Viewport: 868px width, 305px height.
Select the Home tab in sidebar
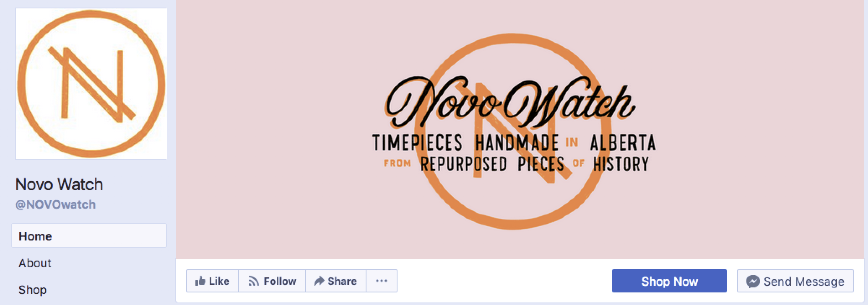click(x=89, y=235)
